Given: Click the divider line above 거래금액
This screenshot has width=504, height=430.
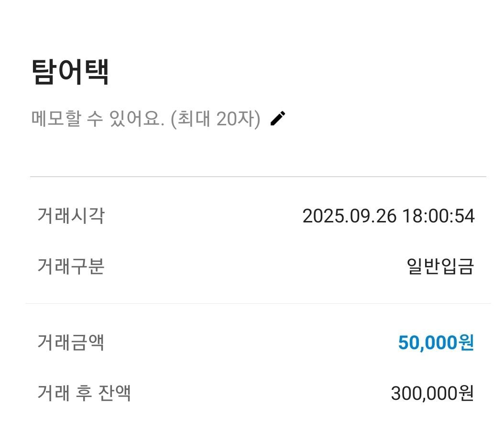Looking at the screenshot, I should (258, 303).
